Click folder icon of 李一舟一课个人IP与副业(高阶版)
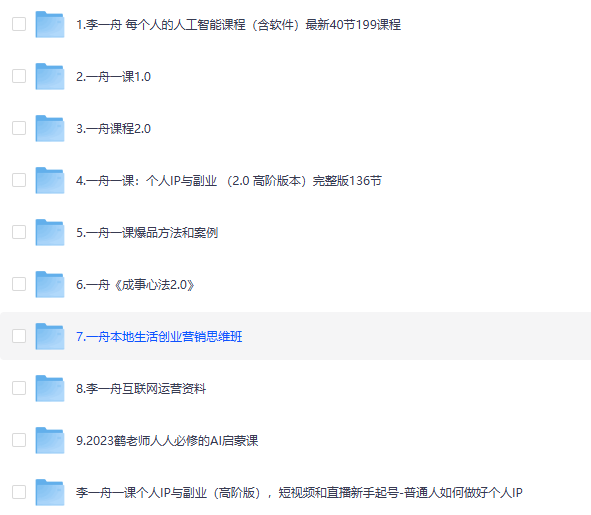Viewport: 591px width, 515px height. (50, 493)
